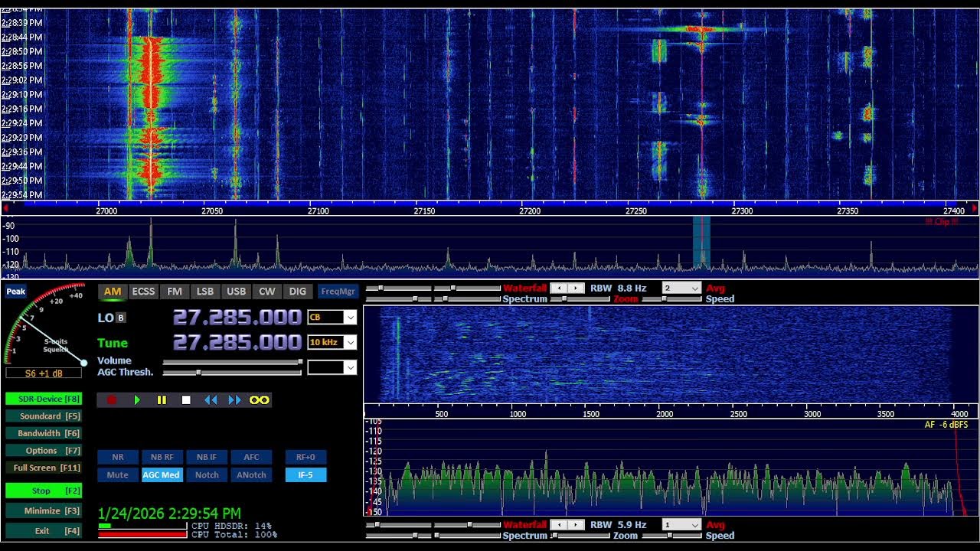Select DIG digital mode
This screenshot has width=980, height=551.
point(298,292)
